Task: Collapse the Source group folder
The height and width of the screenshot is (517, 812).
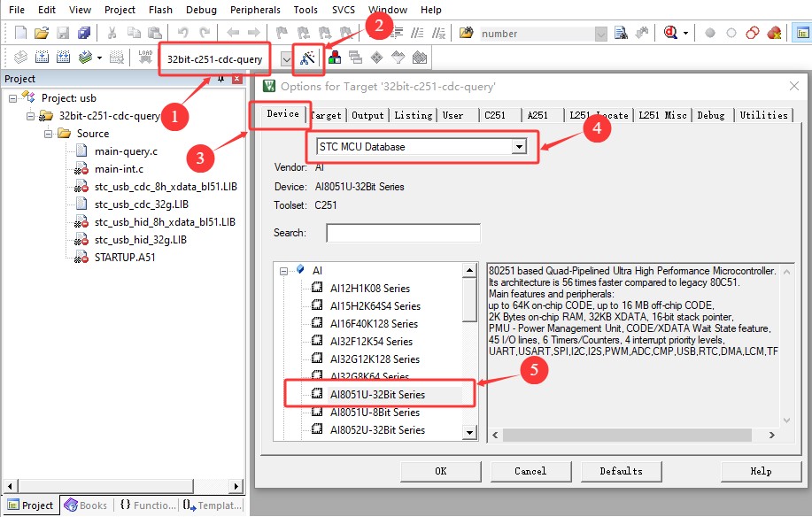Action: tap(50, 134)
